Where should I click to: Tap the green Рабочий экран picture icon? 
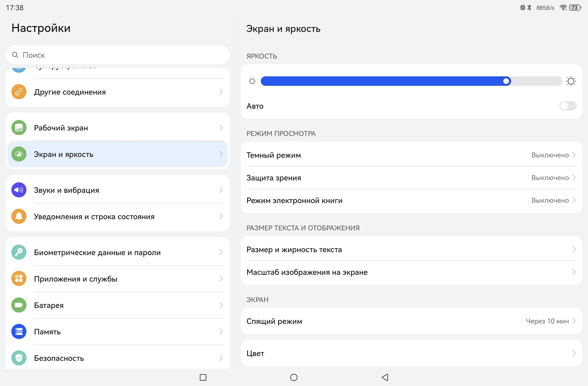pos(19,128)
